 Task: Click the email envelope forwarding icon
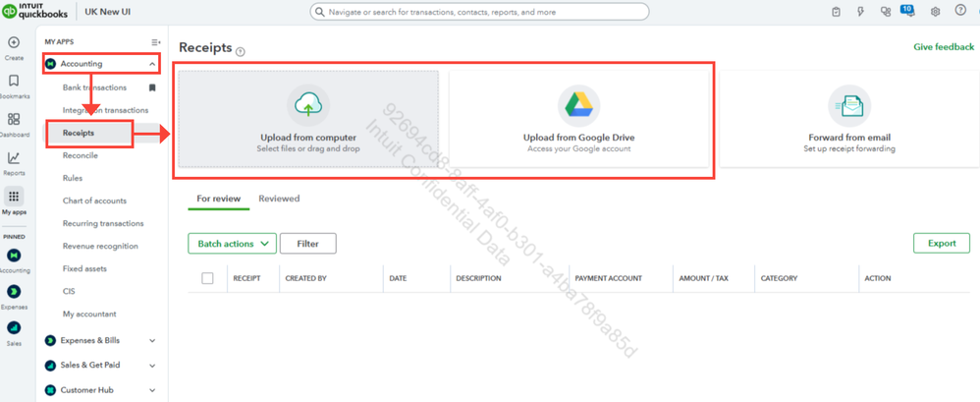pyautogui.click(x=849, y=106)
